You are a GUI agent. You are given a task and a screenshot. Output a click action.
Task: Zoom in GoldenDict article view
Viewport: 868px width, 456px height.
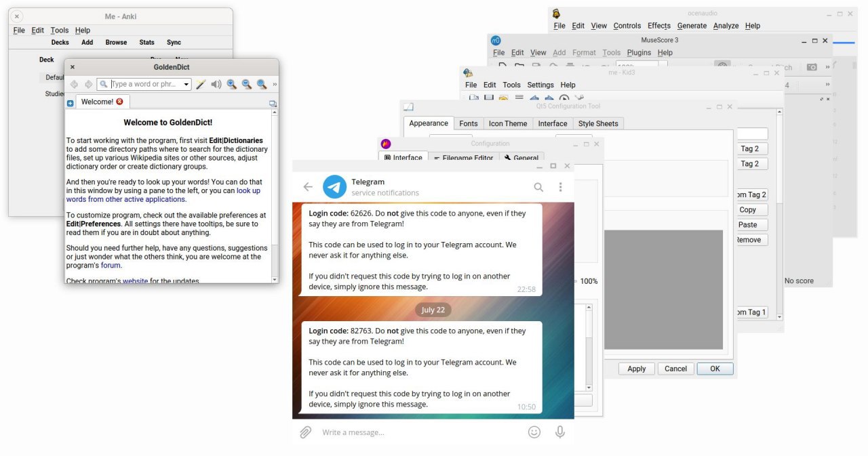(x=232, y=84)
